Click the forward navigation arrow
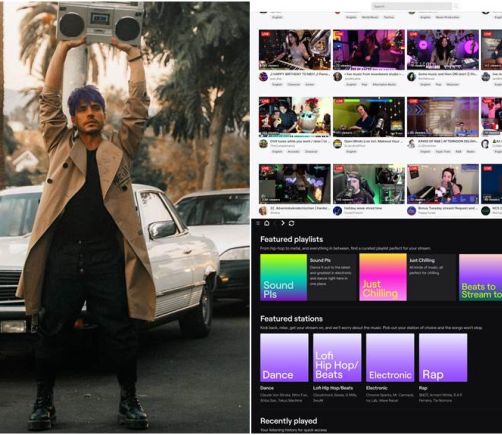The image size is (502, 435). tap(283, 223)
